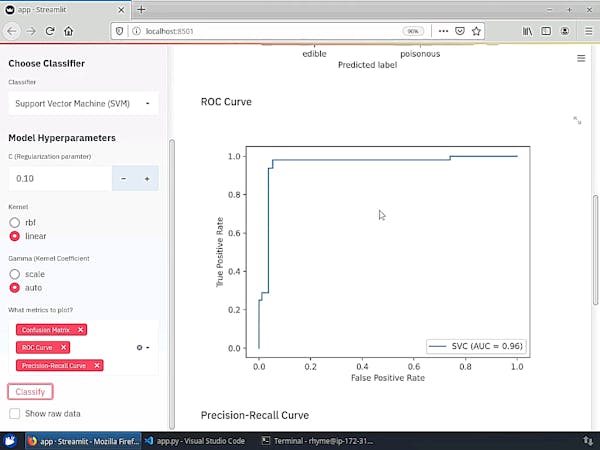Clear all selected metrics icon
This screenshot has width=600, height=450.
(139, 347)
